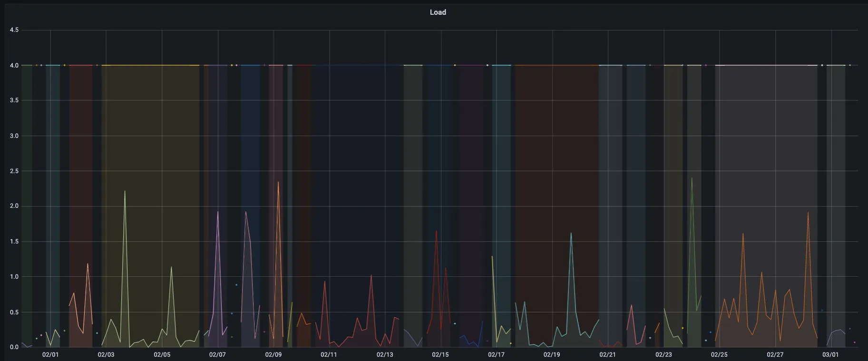Select the 02/05 date label

[162, 355]
